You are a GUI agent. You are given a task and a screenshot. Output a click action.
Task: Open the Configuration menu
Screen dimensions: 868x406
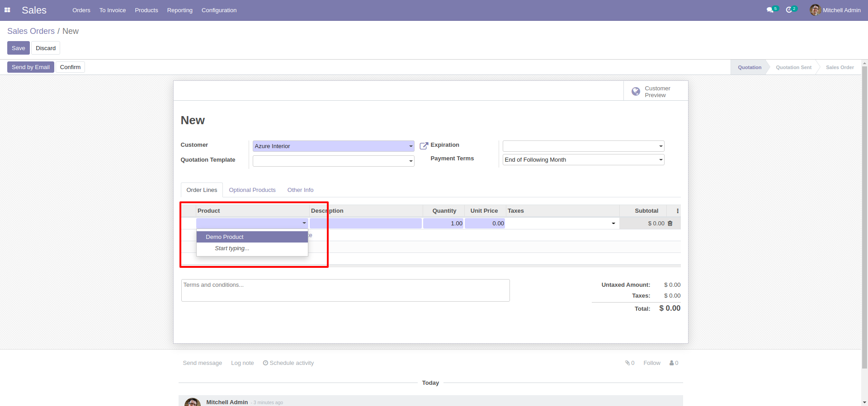point(219,10)
